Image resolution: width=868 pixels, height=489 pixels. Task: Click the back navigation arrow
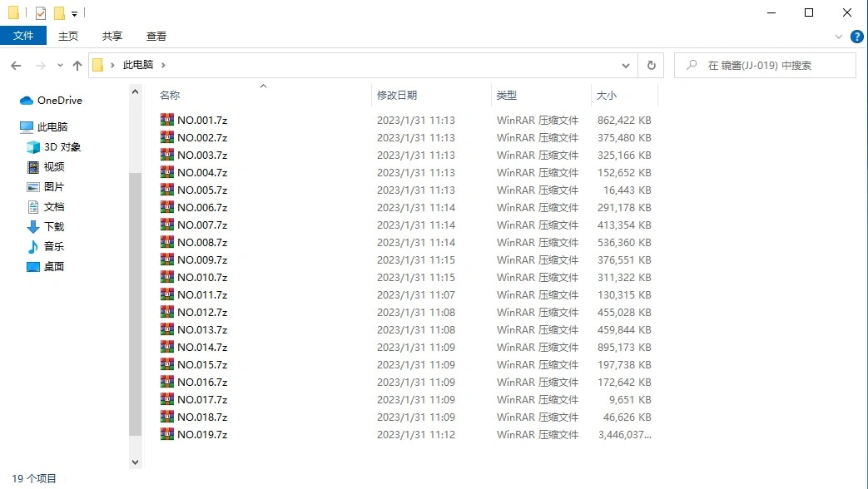pos(15,65)
